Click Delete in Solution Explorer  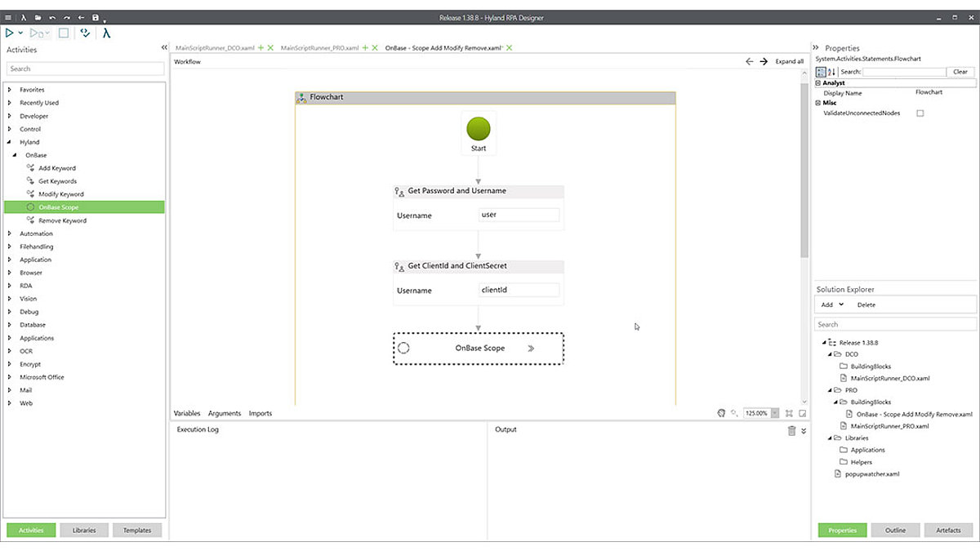[x=866, y=304]
